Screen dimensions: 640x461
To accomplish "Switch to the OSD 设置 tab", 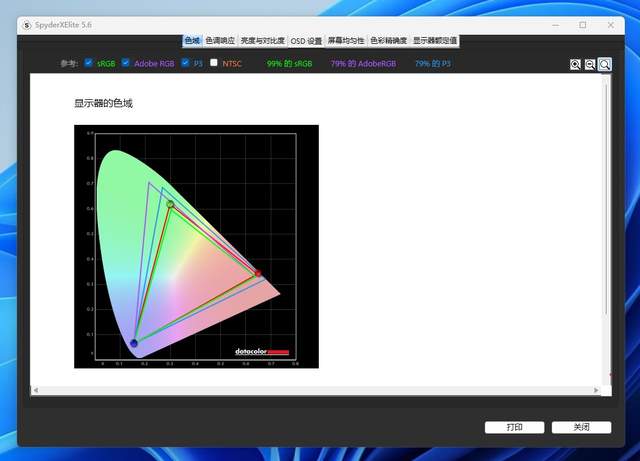I will [x=306, y=41].
